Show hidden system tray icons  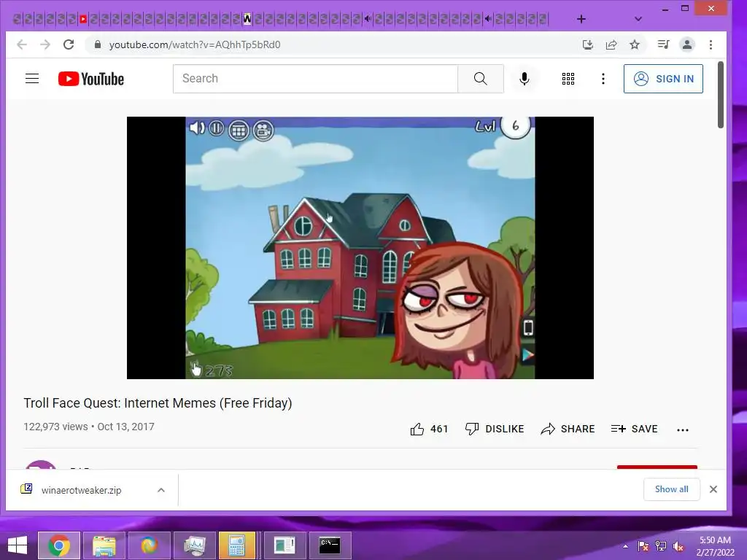[x=625, y=545]
